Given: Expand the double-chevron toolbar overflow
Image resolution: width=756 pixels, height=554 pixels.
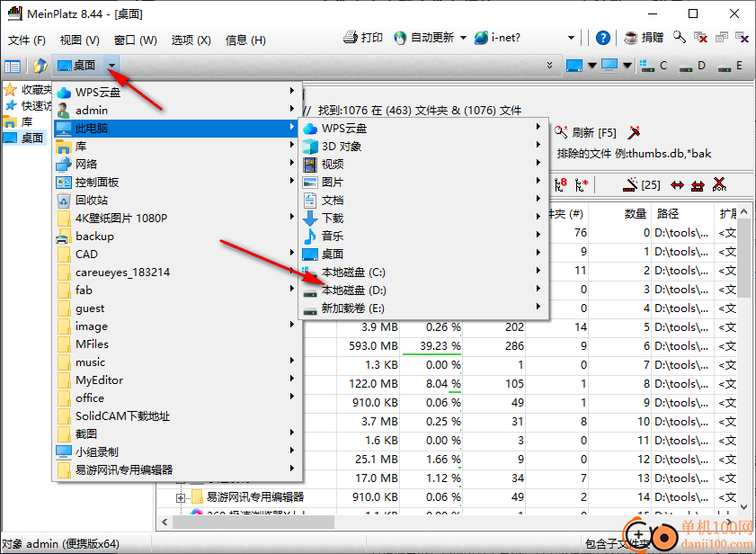Looking at the screenshot, I should click(549, 66).
